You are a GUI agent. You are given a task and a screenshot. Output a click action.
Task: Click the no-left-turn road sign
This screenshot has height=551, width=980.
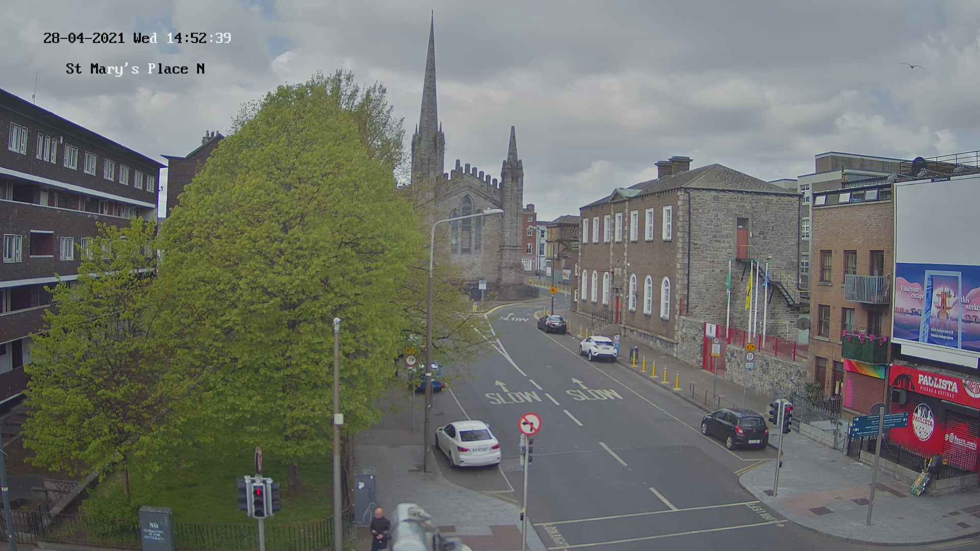pos(530,424)
